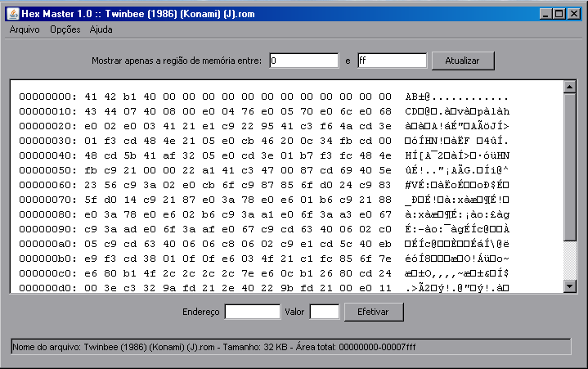Image resolution: width=588 pixels, height=369 pixels.
Task: Click byte 14 in row 00000070
Action: (130, 200)
